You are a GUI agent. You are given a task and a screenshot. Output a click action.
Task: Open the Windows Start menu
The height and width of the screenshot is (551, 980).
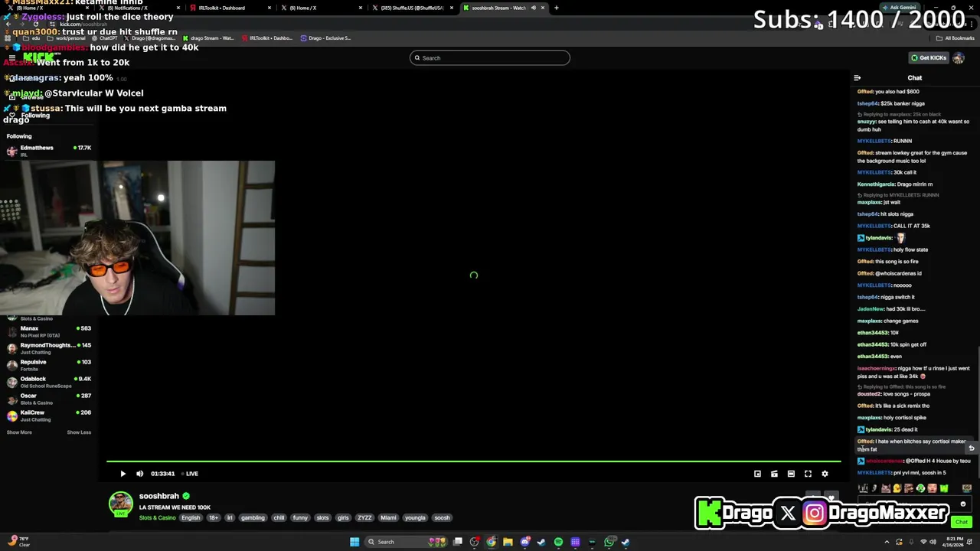[354, 542]
